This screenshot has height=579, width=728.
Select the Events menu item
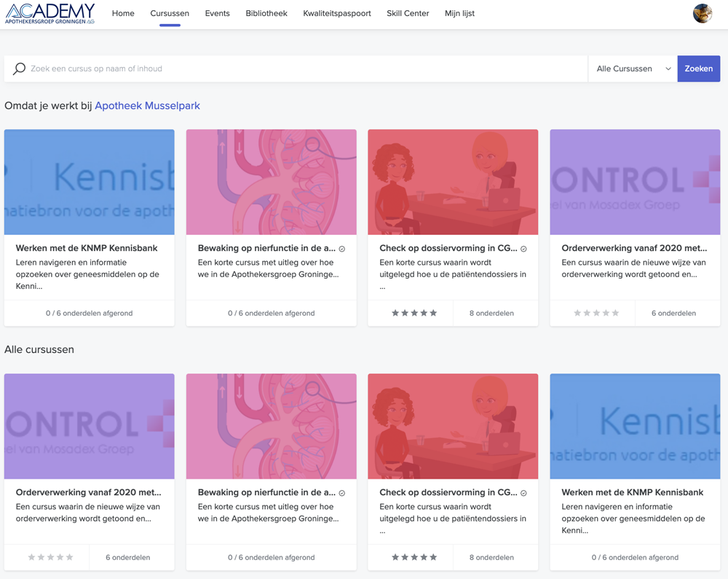click(x=217, y=13)
